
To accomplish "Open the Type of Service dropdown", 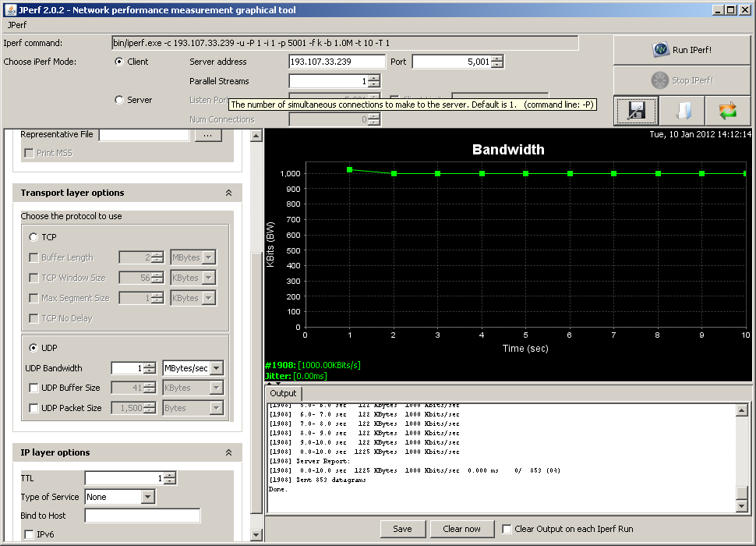I will coord(148,497).
